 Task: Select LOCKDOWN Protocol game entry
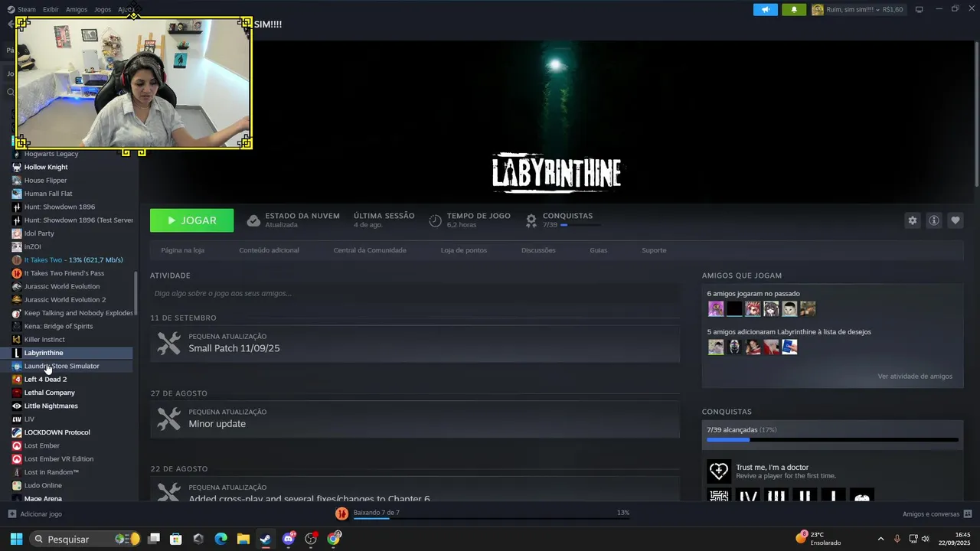coord(73,432)
